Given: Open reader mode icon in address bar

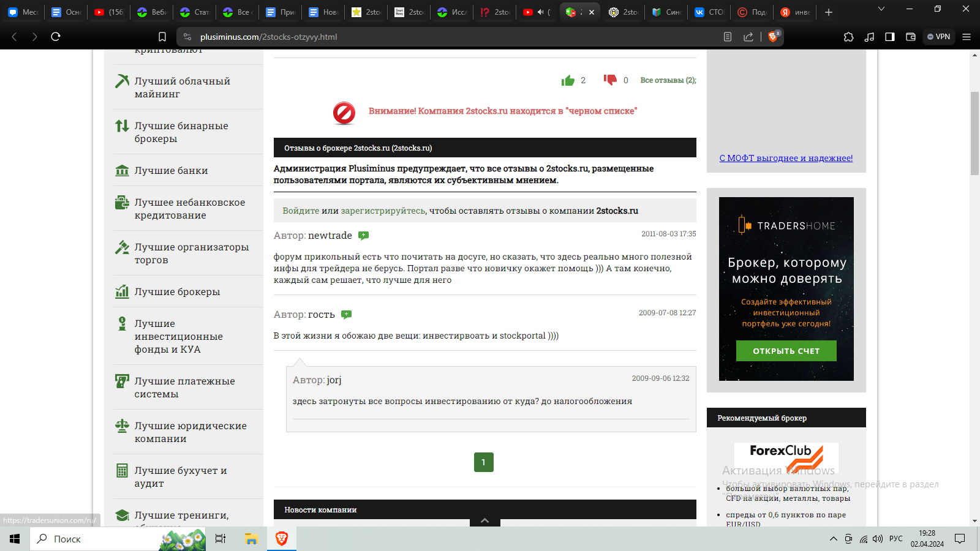Looking at the screenshot, I should coord(728,37).
